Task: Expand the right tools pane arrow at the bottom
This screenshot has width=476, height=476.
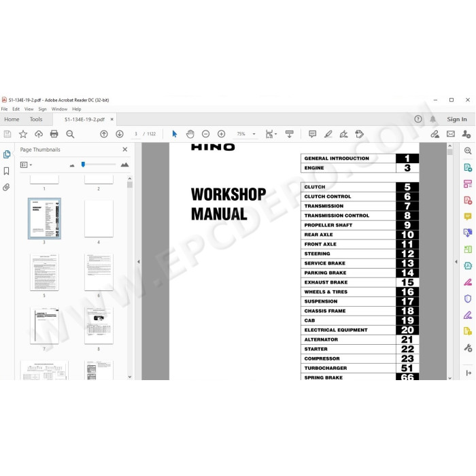Action: pos(469,373)
